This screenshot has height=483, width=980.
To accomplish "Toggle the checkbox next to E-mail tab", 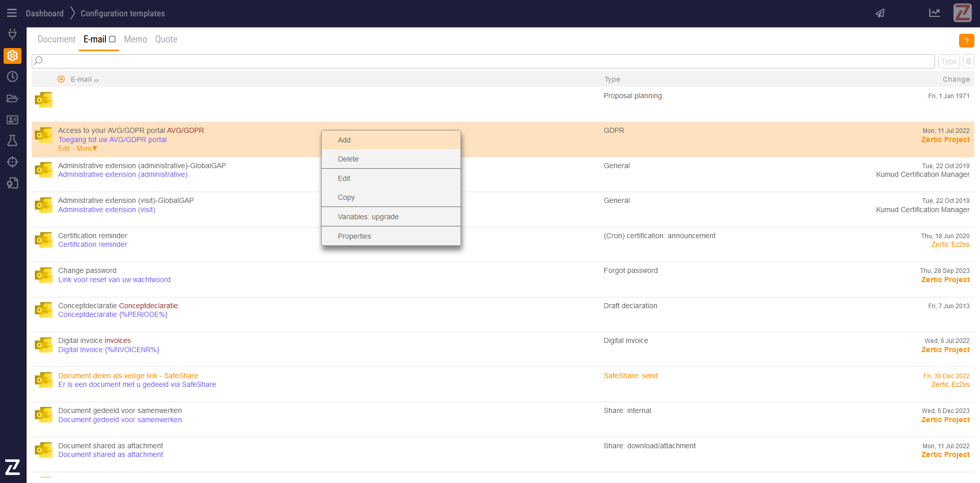I will [x=112, y=39].
